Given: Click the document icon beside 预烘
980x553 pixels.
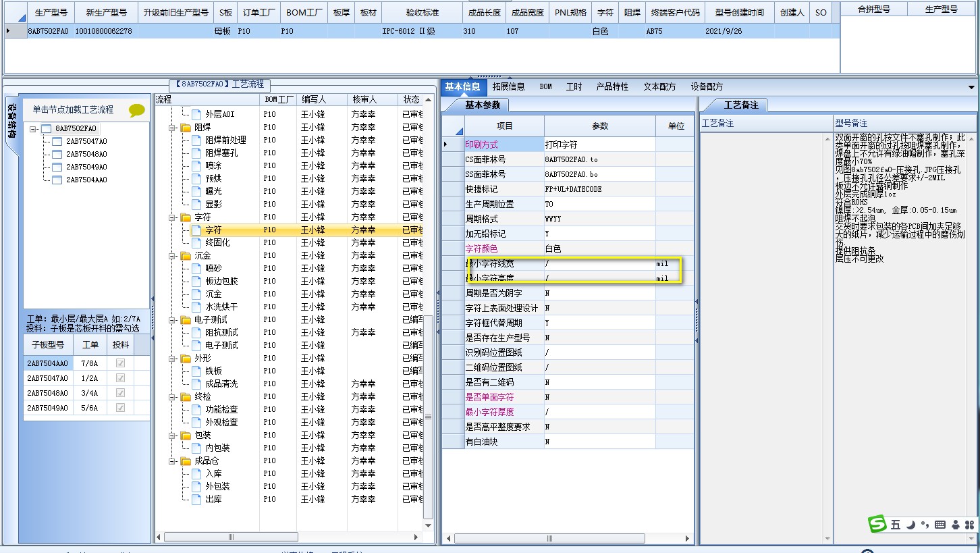Looking at the screenshot, I should click(x=196, y=178).
